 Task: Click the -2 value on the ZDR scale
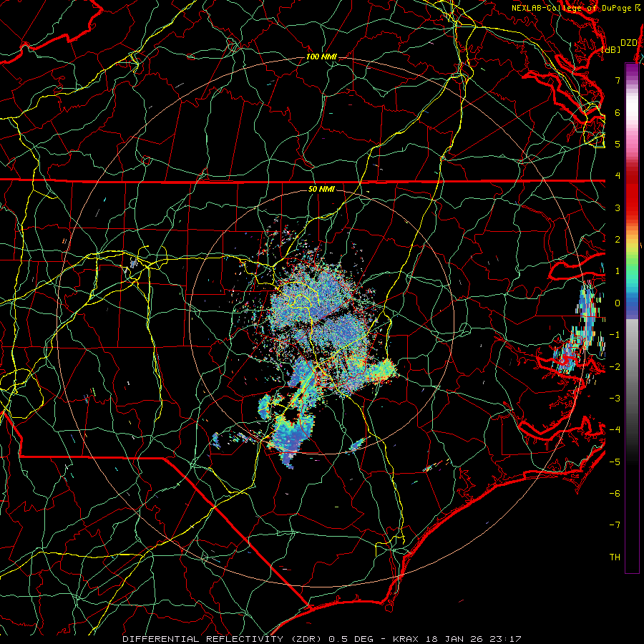615,366
